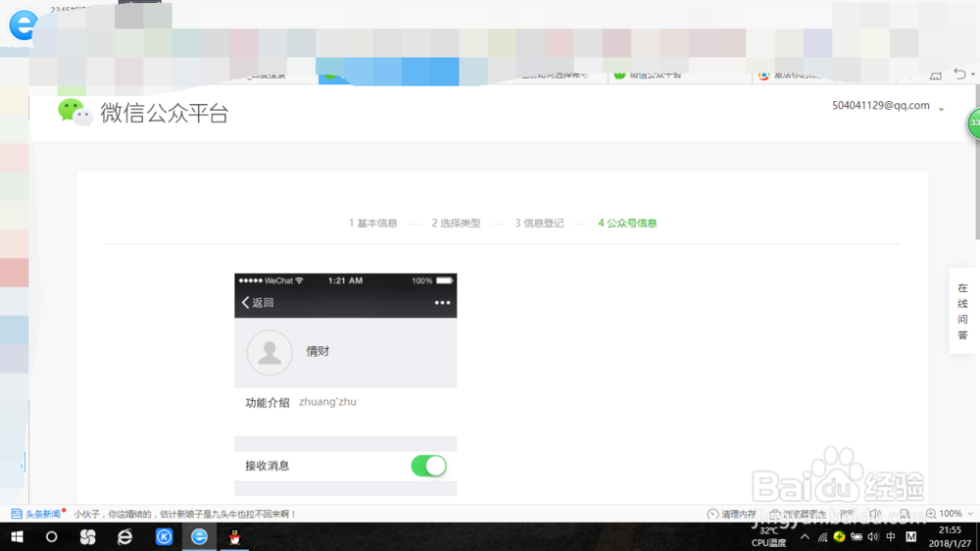This screenshot has width=980, height=551.
Task: Click the network tray icon
Action: [822, 536]
